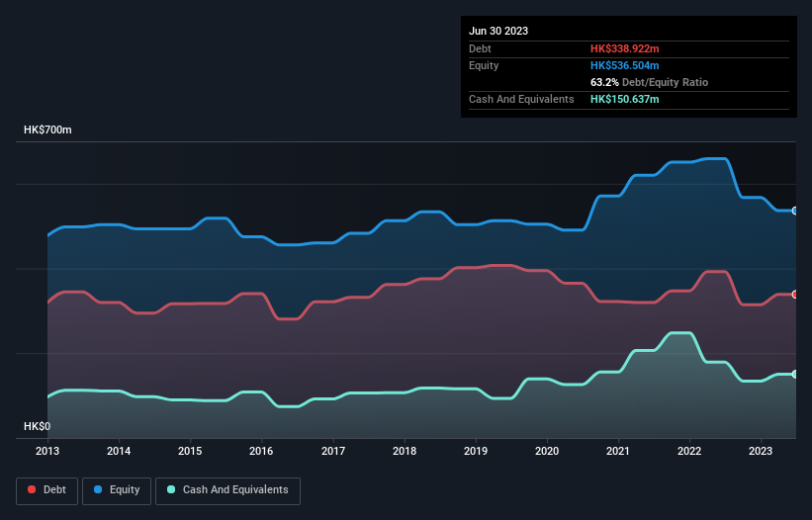Click the Debt value HK$338.922m in tooltip
The width and height of the screenshot is (812, 520).
coord(627,48)
